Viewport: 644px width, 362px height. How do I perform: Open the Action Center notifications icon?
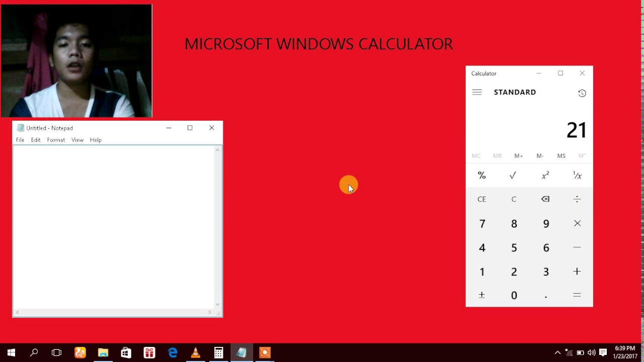point(603,353)
